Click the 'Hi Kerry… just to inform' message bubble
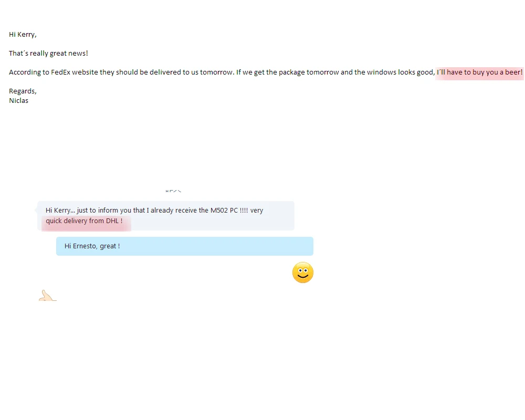525x420 pixels. pos(166,216)
